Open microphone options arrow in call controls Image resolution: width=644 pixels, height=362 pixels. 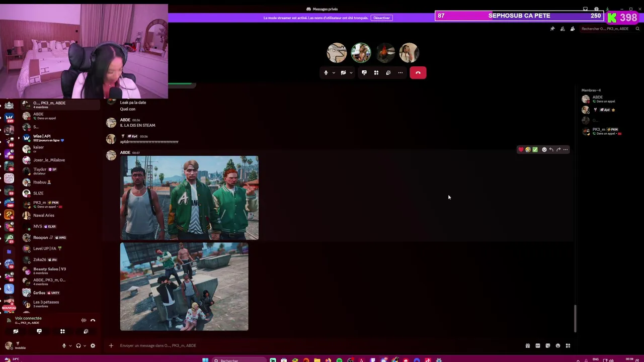click(333, 72)
